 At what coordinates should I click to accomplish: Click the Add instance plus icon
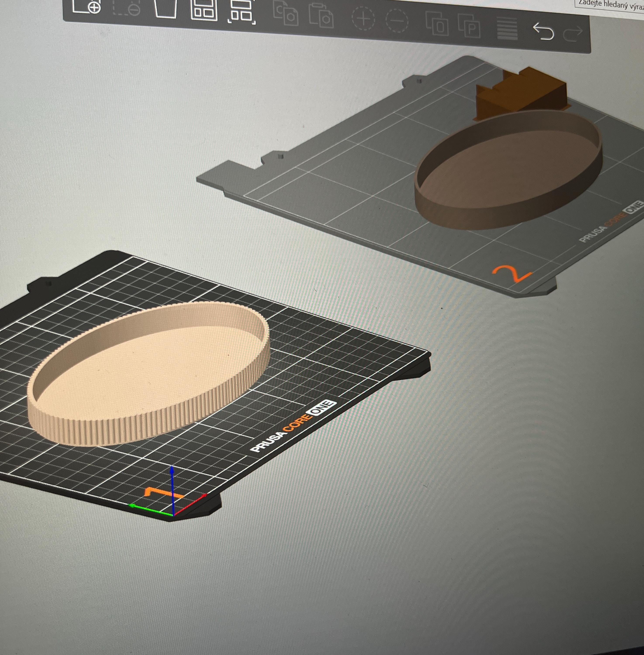[x=363, y=19]
